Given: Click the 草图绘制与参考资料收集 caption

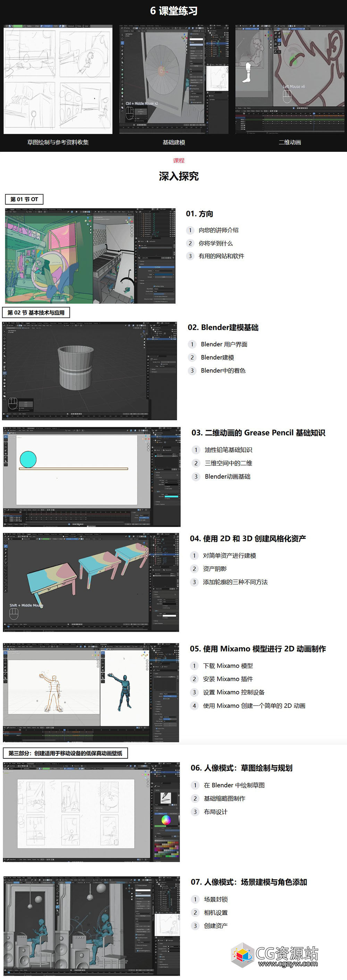Looking at the screenshot, I should pos(58,142).
